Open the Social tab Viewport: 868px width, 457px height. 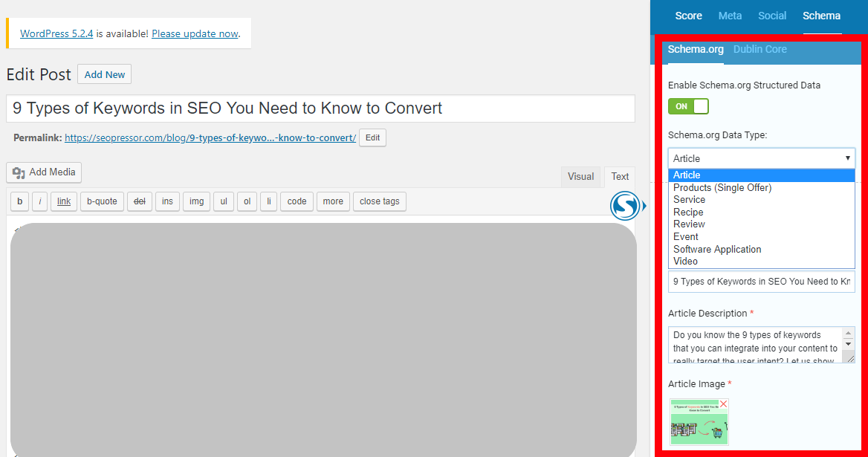pos(771,16)
